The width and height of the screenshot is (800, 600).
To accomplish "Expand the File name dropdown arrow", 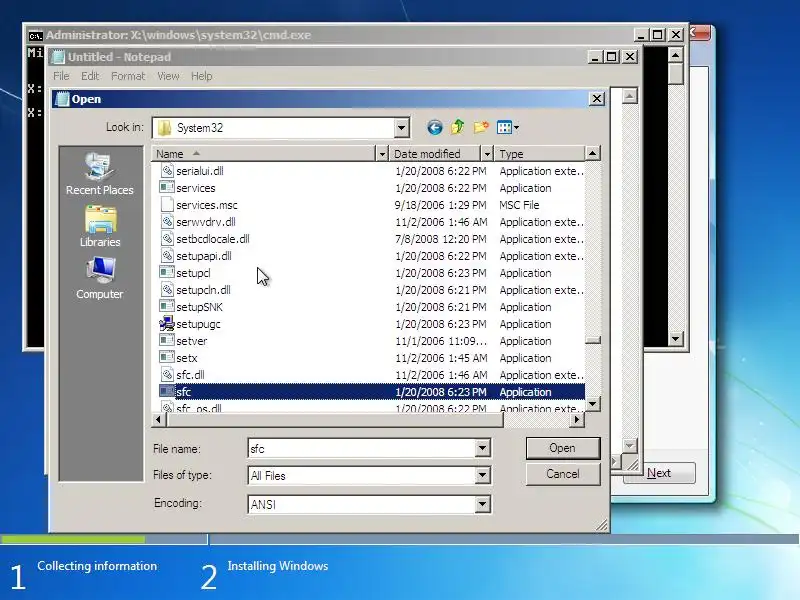I will coord(482,448).
